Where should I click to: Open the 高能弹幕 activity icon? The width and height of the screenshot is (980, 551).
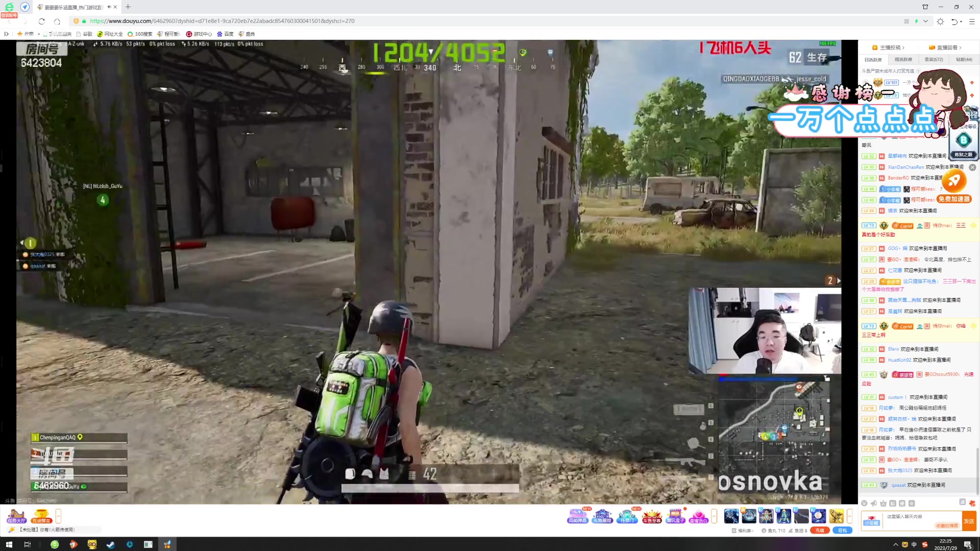point(577,516)
